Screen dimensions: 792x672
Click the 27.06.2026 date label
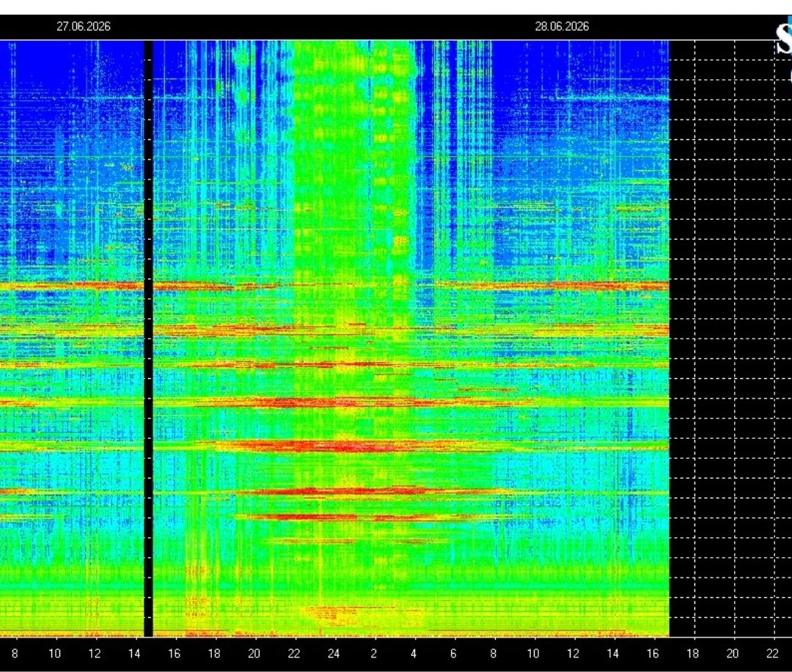coord(84,27)
